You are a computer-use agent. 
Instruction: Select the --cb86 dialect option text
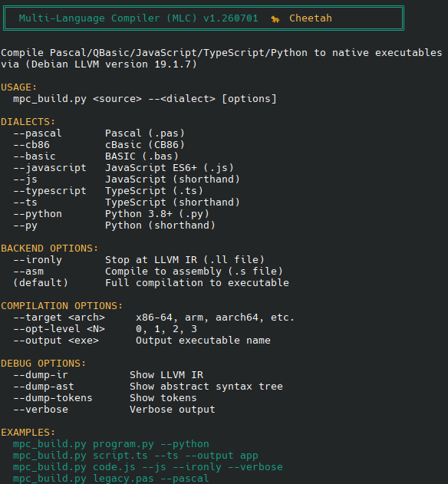(31, 145)
